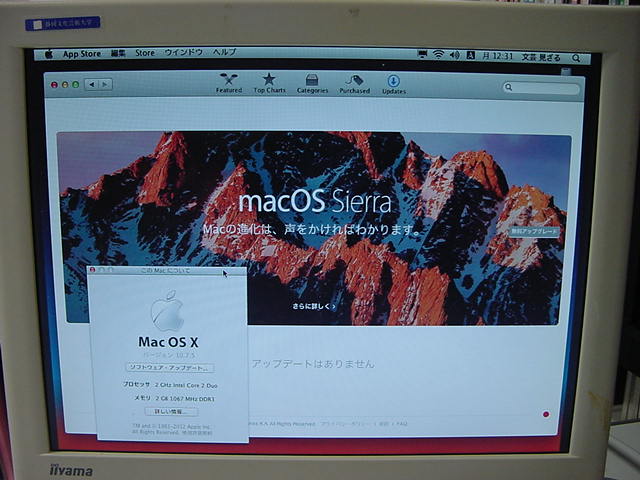Image resolution: width=640 pixels, height=480 pixels.
Task: Click processor text 2 GHz Intel Core 2 Duo
Action: click(186, 385)
